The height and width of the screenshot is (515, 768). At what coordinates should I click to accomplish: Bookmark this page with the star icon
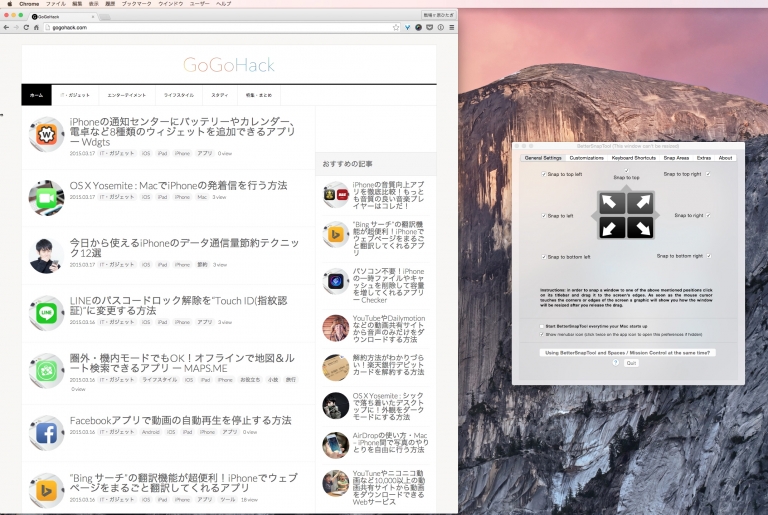(x=396, y=27)
